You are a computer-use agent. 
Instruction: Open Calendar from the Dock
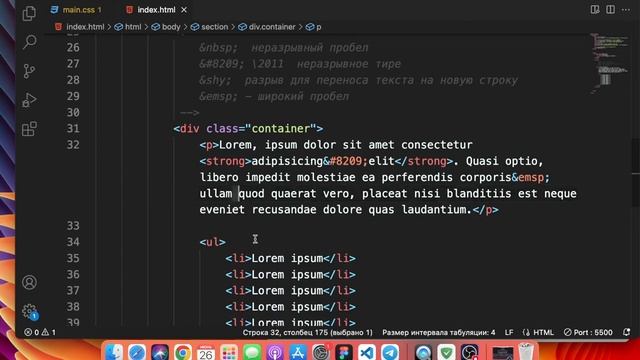206,352
